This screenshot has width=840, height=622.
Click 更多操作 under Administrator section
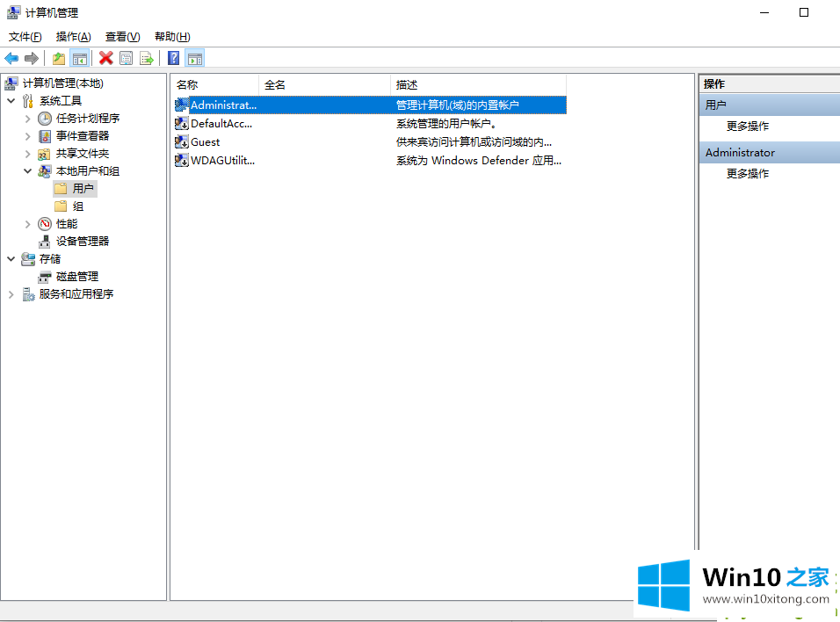(x=748, y=174)
